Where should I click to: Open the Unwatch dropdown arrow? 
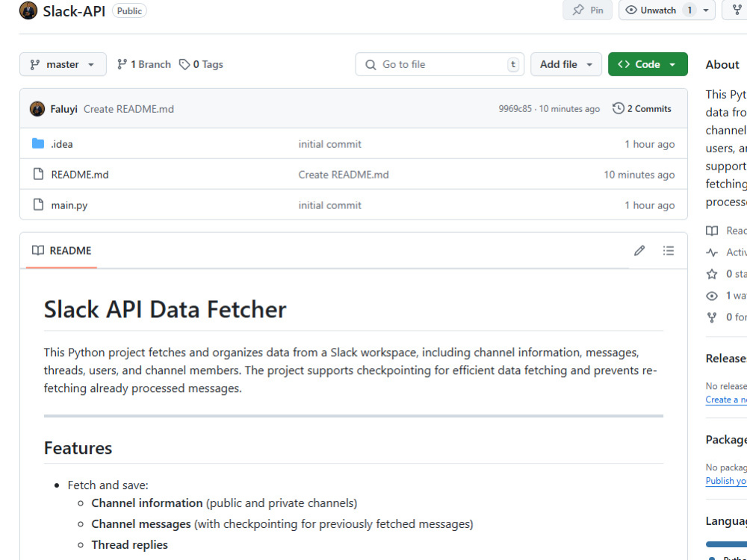pyautogui.click(x=706, y=10)
